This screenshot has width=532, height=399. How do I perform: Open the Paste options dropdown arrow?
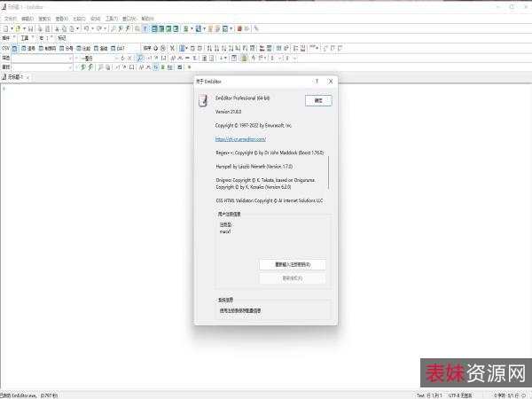[78, 29]
